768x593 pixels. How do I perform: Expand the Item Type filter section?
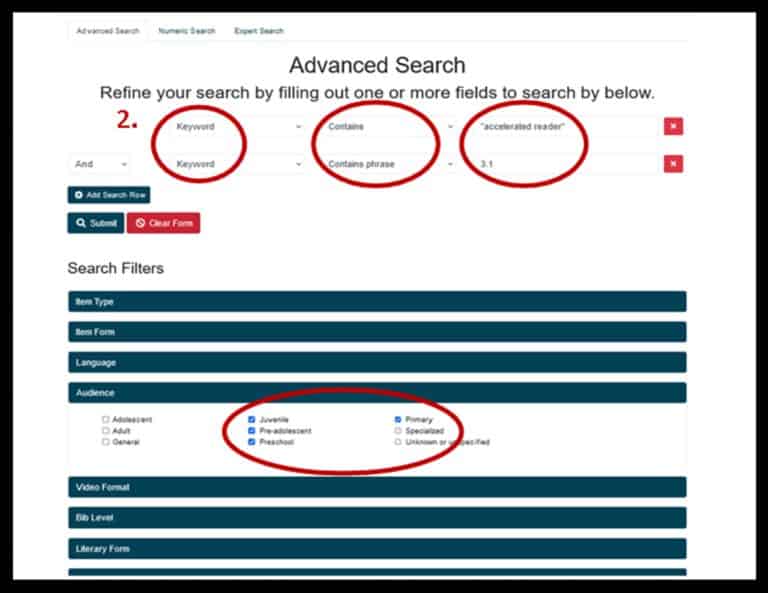click(377, 301)
